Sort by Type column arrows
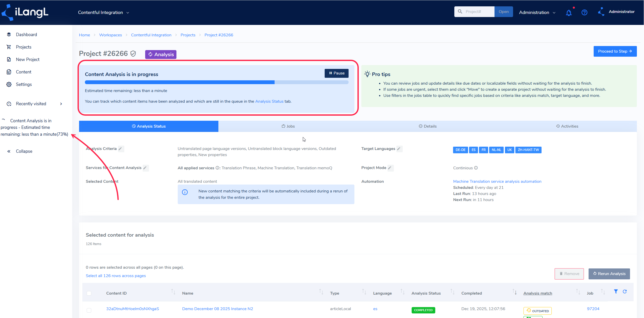The height and width of the screenshot is (318, 644). point(364,292)
